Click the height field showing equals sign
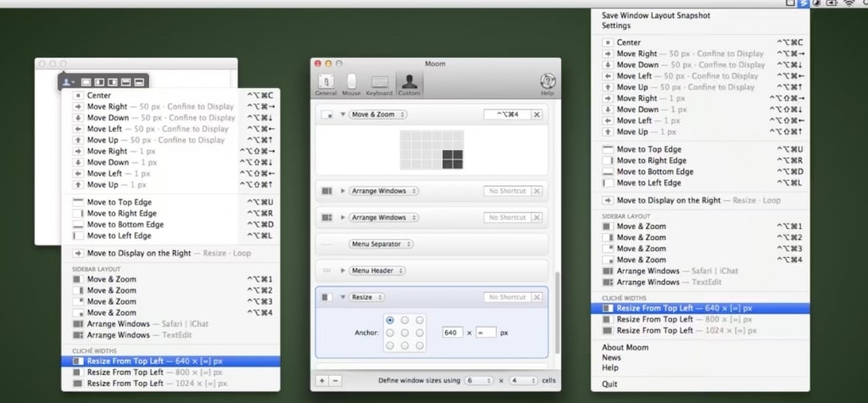868x403 pixels. (486, 333)
